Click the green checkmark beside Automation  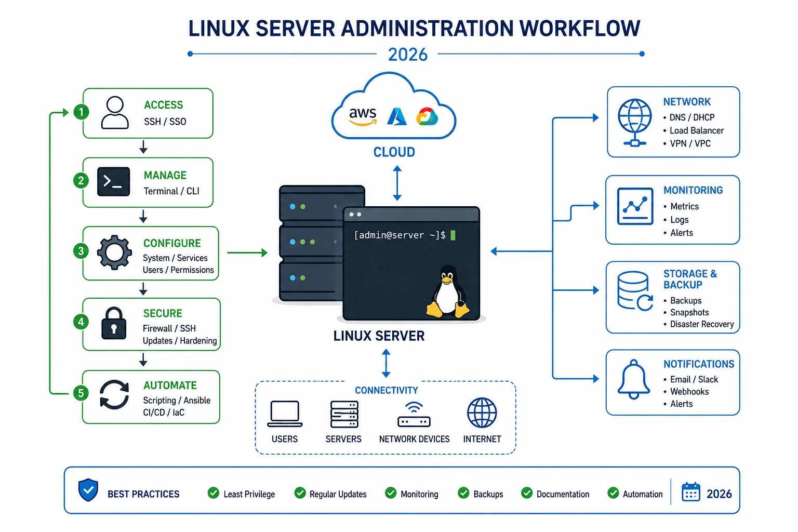[613, 493]
